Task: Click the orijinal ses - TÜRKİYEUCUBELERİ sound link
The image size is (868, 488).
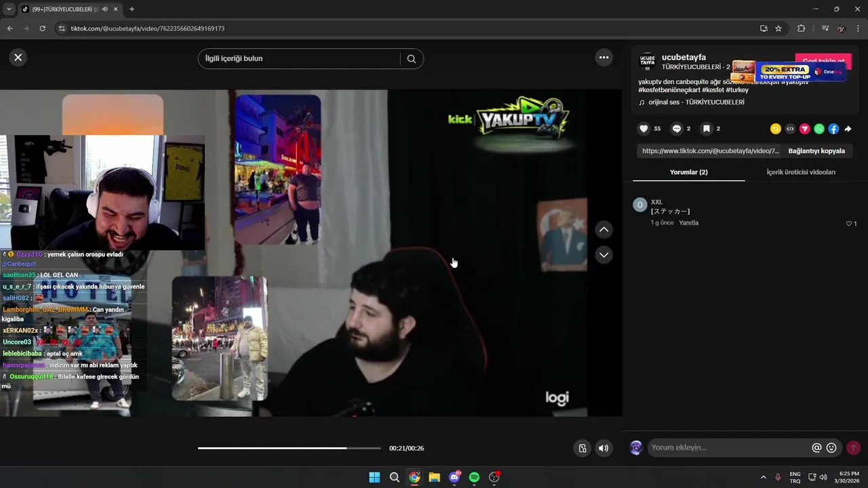Action: (696, 102)
